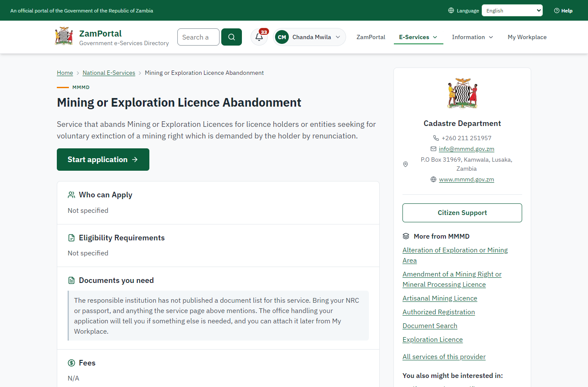Follow the National E-Services breadcrumb link
This screenshot has height=387, width=588.
coord(109,73)
